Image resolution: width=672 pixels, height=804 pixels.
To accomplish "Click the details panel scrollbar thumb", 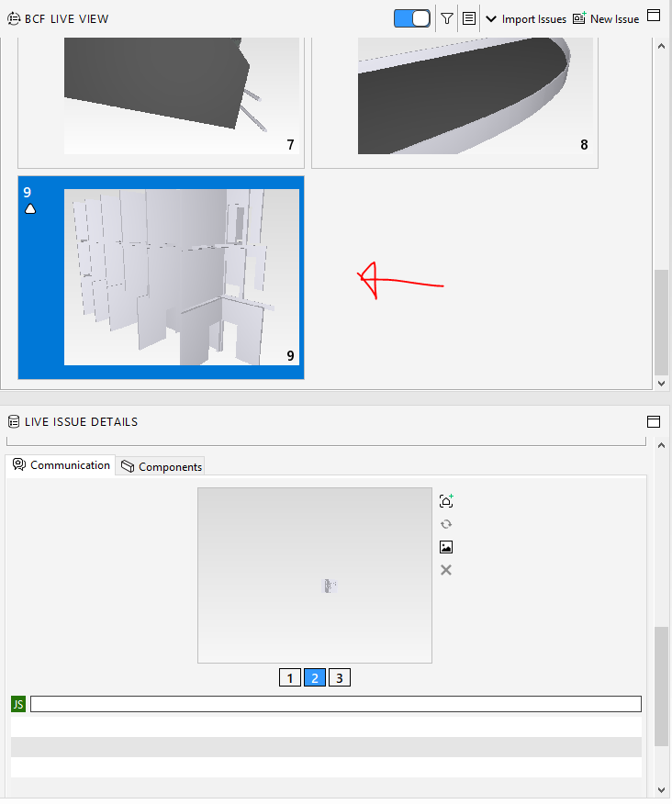I will coord(661,687).
